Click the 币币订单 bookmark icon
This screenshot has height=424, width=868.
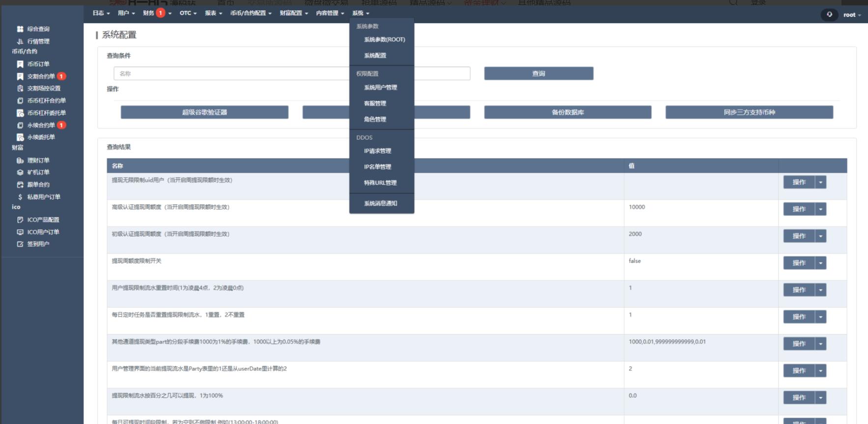pos(20,64)
